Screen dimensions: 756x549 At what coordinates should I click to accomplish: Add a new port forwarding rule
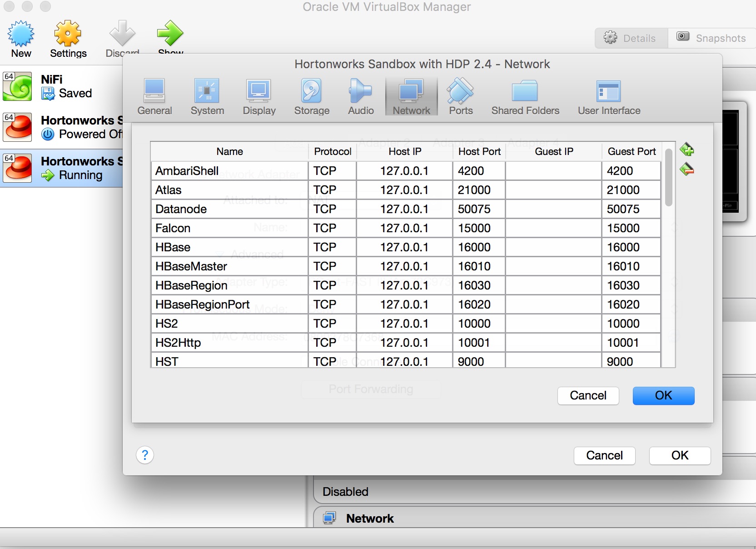point(687,150)
